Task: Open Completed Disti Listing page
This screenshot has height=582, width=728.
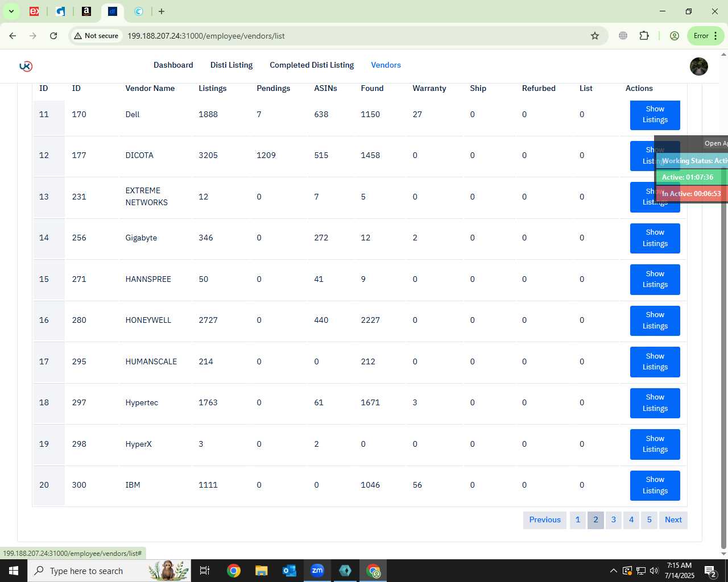Action: [312, 65]
